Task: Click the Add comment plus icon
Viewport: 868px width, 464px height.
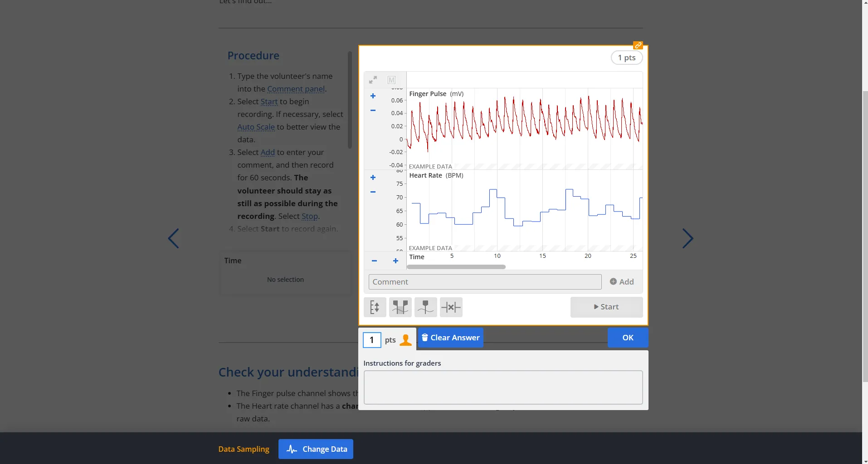Action: tap(613, 281)
